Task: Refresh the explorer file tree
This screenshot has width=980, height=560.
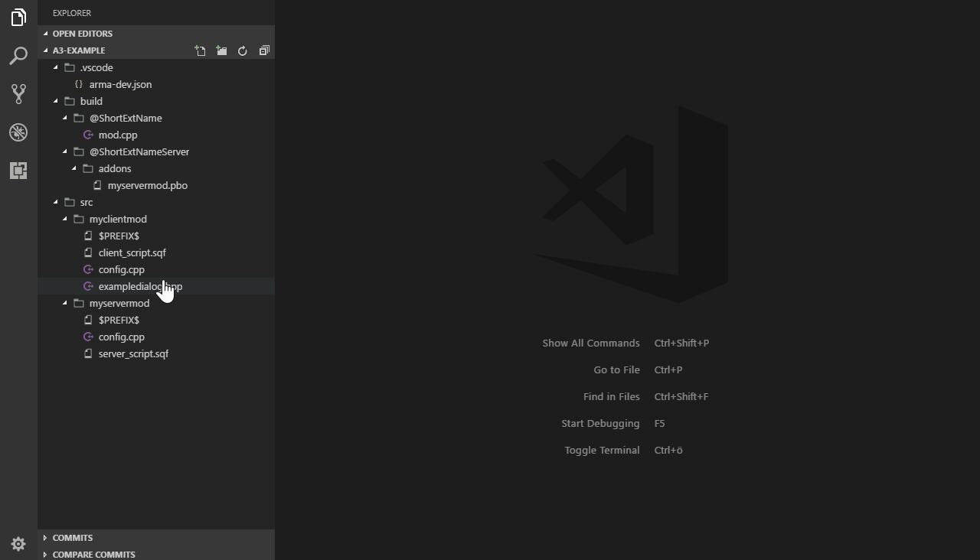Action: point(243,50)
